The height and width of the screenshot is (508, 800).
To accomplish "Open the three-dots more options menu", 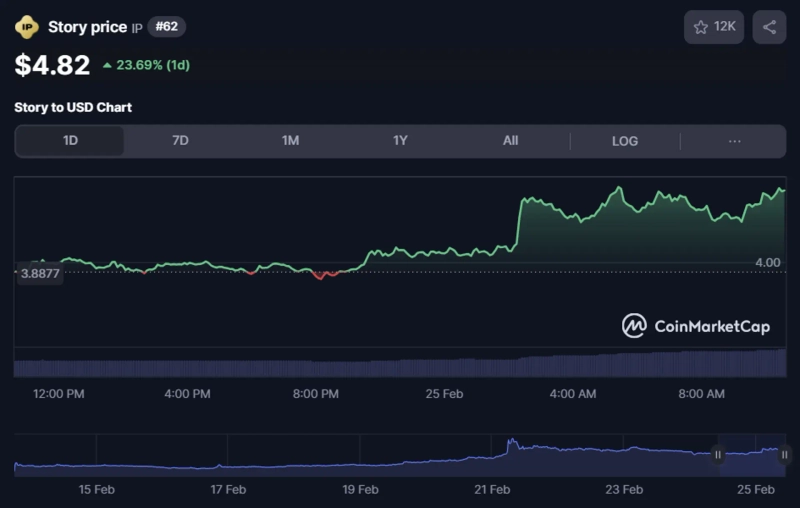I will pyautogui.click(x=734, y=141).
